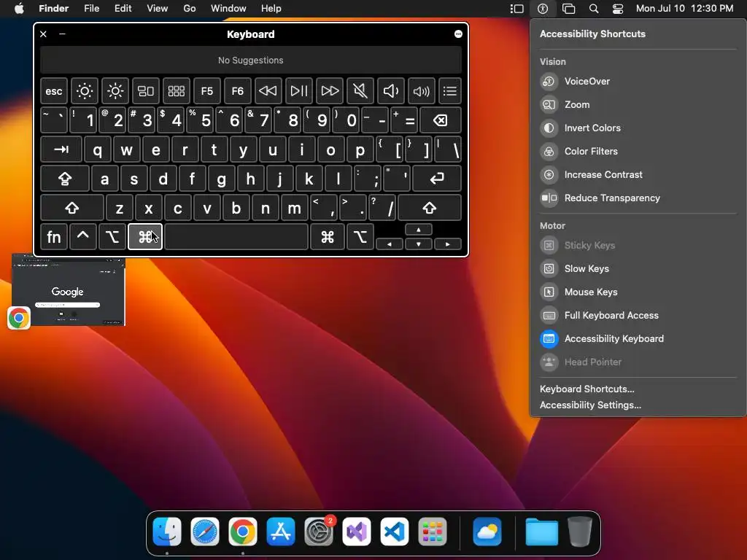Image resolution: width=747 pixels, height=560 pixels.
Task: Tap the left option key
Action: click(x=112, y=237)
